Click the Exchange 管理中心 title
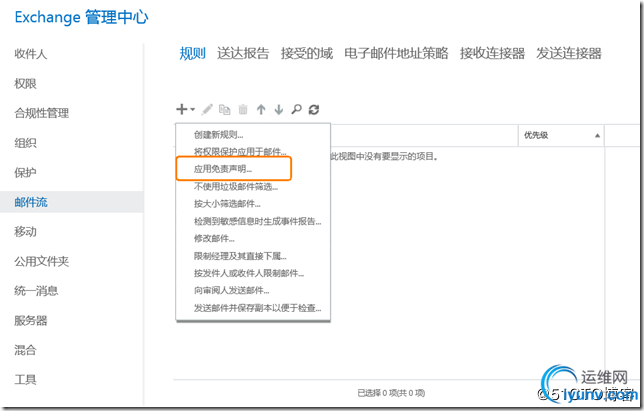Image resolution: width=644 pixels, height=411 pixels. click(81, 17)
